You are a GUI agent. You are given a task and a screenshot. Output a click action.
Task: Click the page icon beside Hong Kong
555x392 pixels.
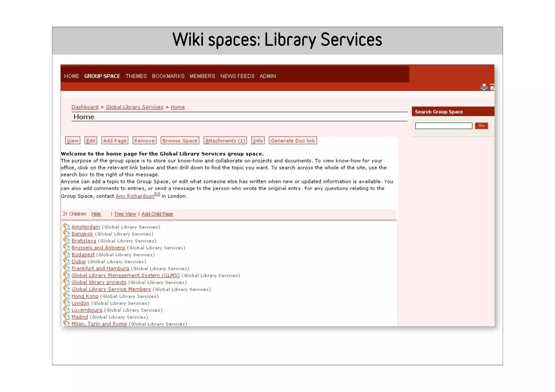(x=66, y=296)
